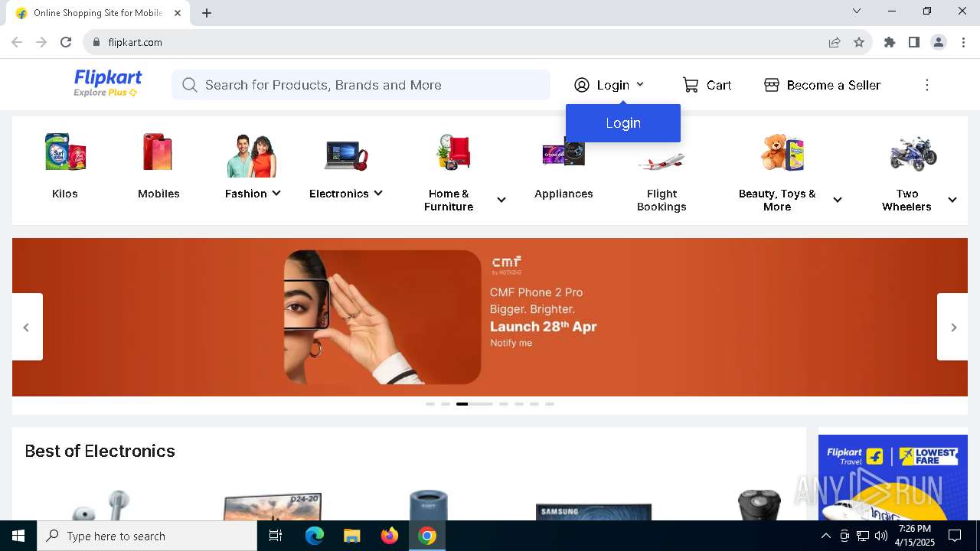Open a new browser tab

pos(207,13)
